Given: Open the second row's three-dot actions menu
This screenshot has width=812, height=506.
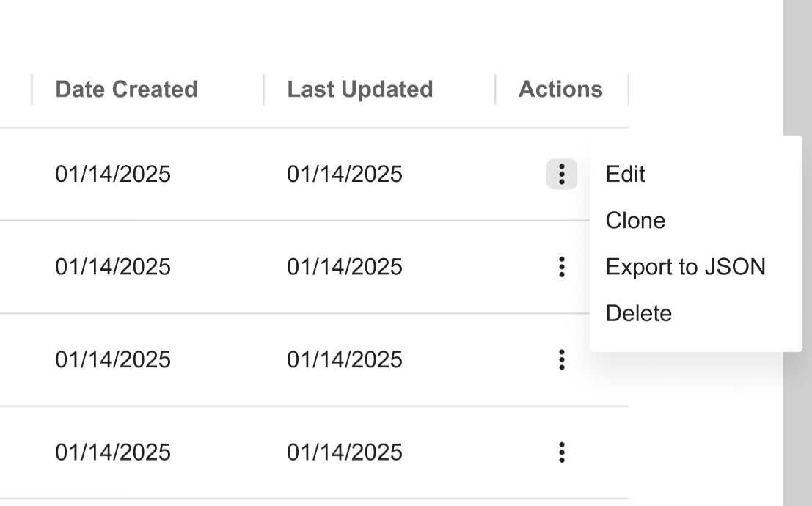Looking at the screenshot, I should (561, 267).
